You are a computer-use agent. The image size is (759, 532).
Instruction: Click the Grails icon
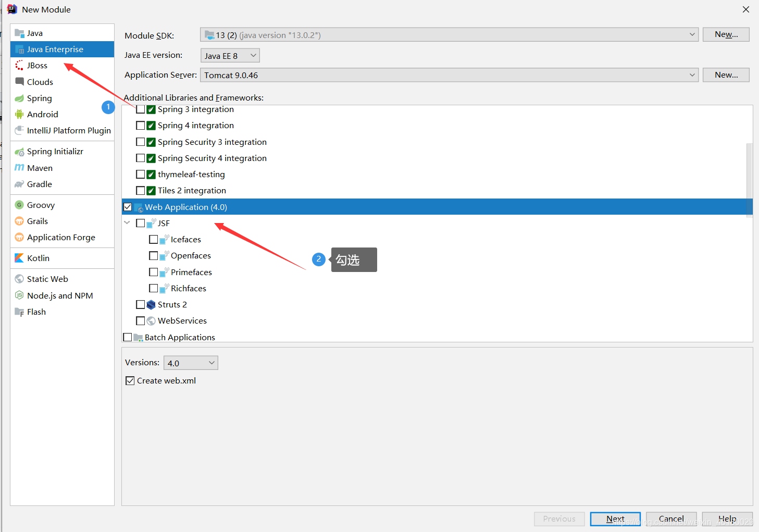click(19, 221)
